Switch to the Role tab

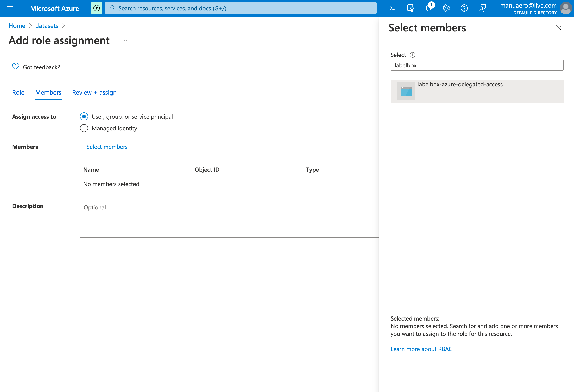tap(18, 92)
